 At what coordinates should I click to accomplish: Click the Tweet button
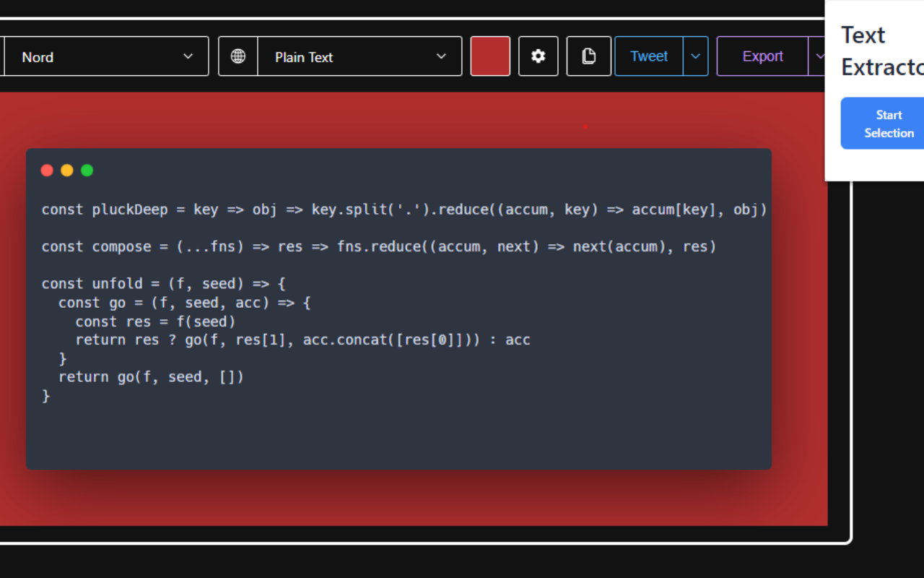649,56
